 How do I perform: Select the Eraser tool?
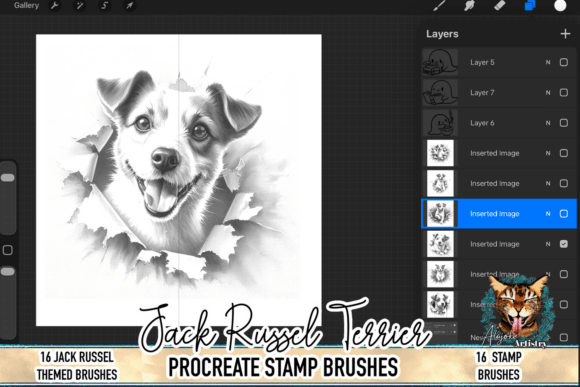pos(499,6)
